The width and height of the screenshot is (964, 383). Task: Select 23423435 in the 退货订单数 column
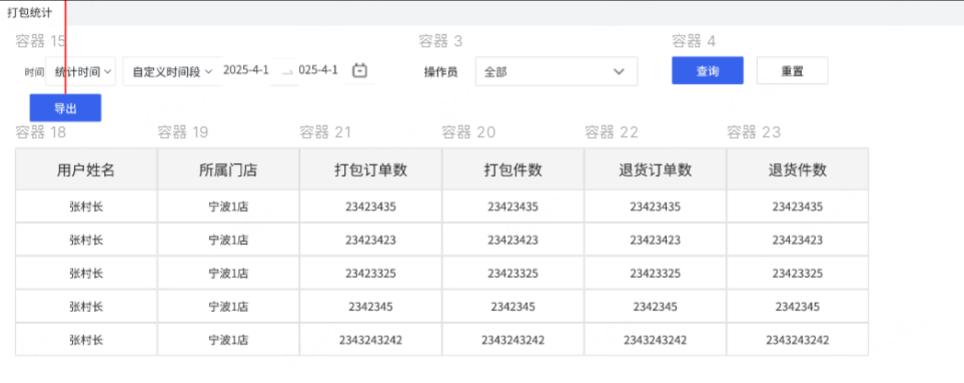(655, 207)
